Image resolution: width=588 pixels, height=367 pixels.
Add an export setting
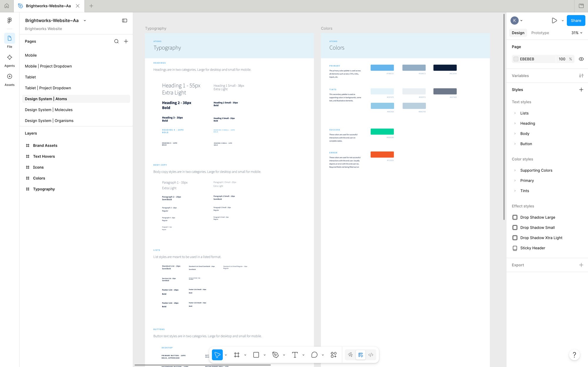pyautogui.click(x=581, y=265)
